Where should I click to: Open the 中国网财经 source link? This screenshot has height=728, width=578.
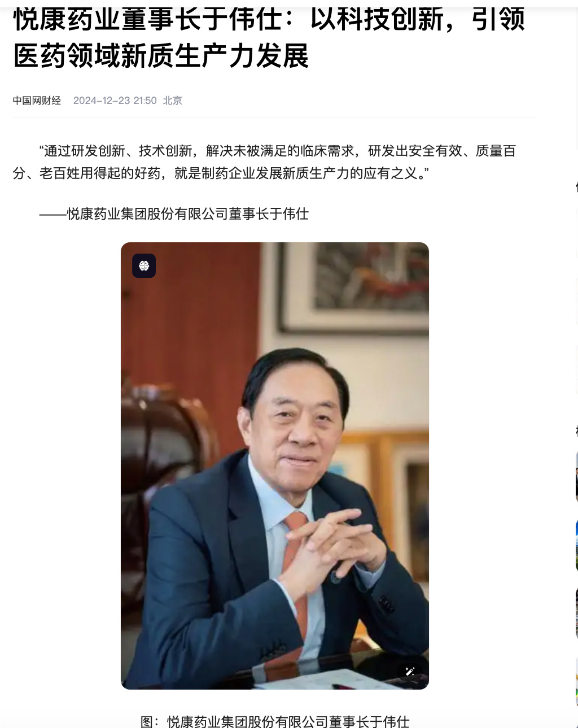click(x=37, y=101)
